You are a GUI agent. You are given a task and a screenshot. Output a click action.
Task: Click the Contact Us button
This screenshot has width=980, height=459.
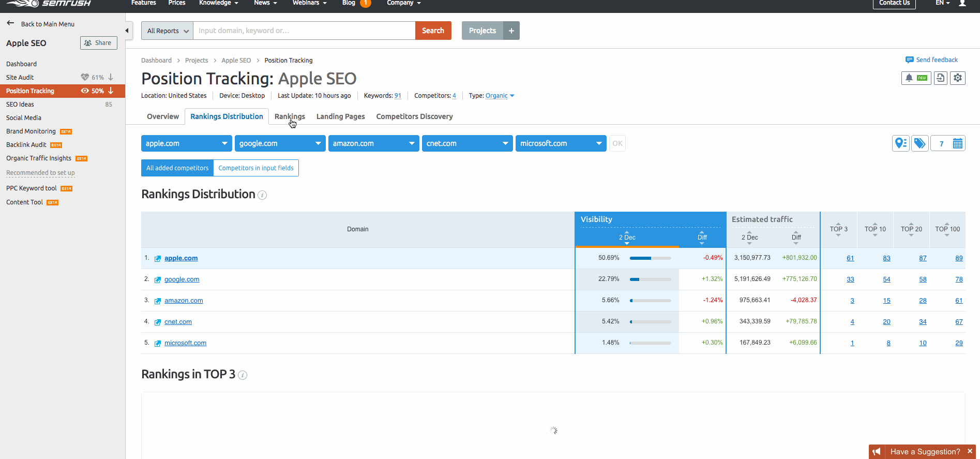click(895, 3)
